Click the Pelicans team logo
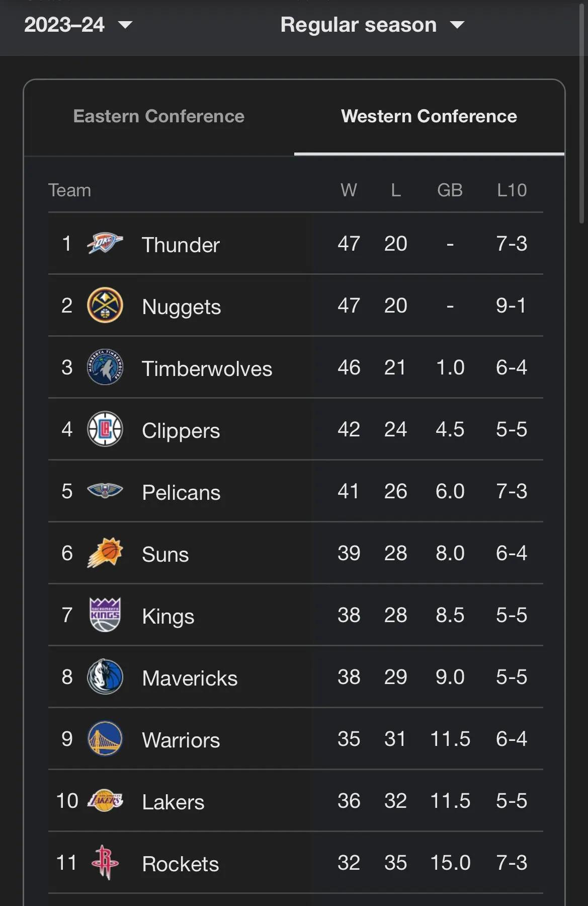This screenshot has width=588, height=906. [105, 491]
